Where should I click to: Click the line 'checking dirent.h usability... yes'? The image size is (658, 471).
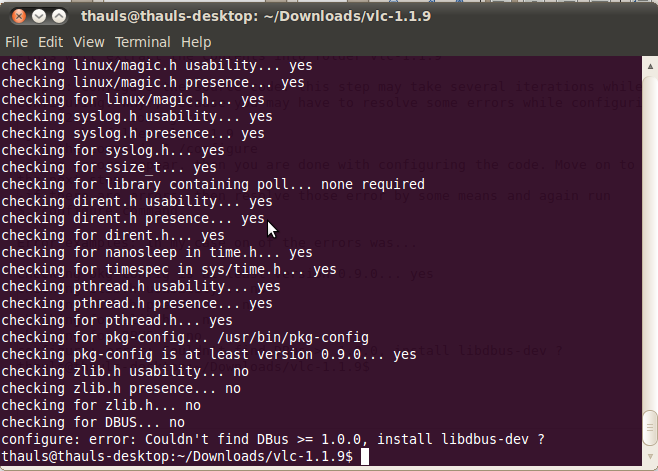pyautogui.click(x=137, y=201)
